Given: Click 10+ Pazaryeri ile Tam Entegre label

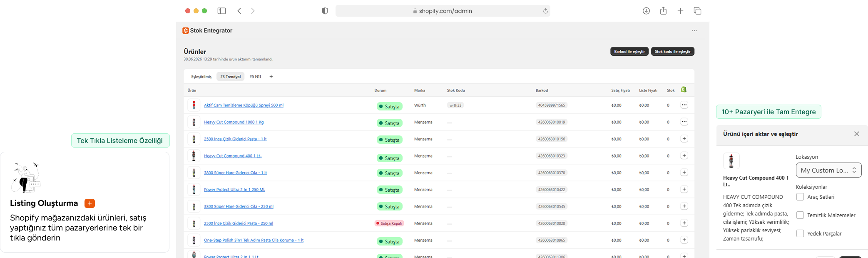Looking at the screenshot, I should pyautogui.click(x=769, y=112).
